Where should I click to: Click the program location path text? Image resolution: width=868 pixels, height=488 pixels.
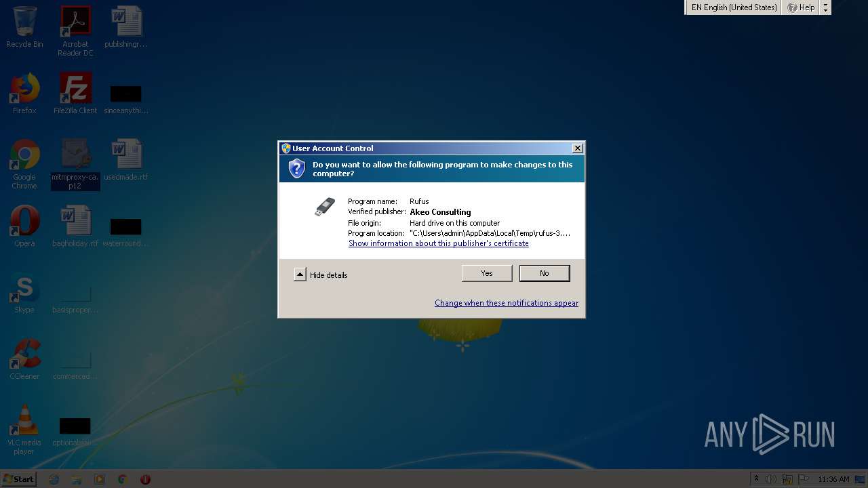[490, 233]
